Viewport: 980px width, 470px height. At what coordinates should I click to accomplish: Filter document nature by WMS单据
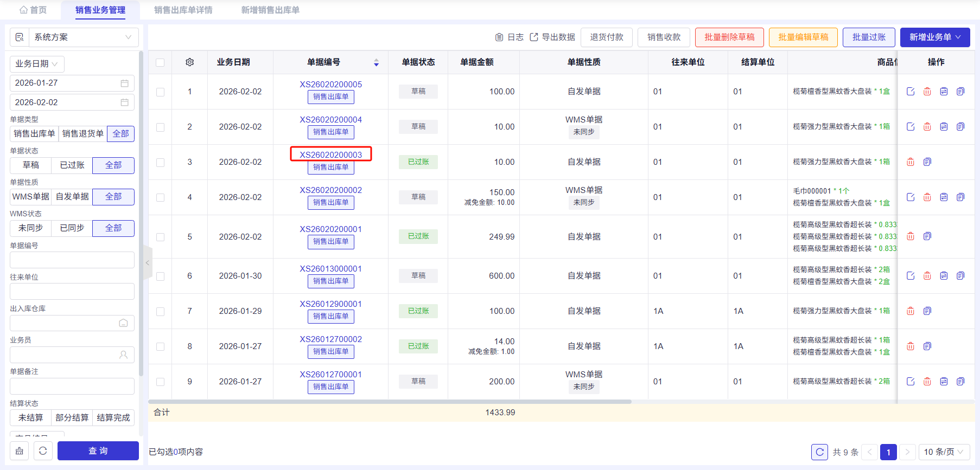(x=31, y=197)
